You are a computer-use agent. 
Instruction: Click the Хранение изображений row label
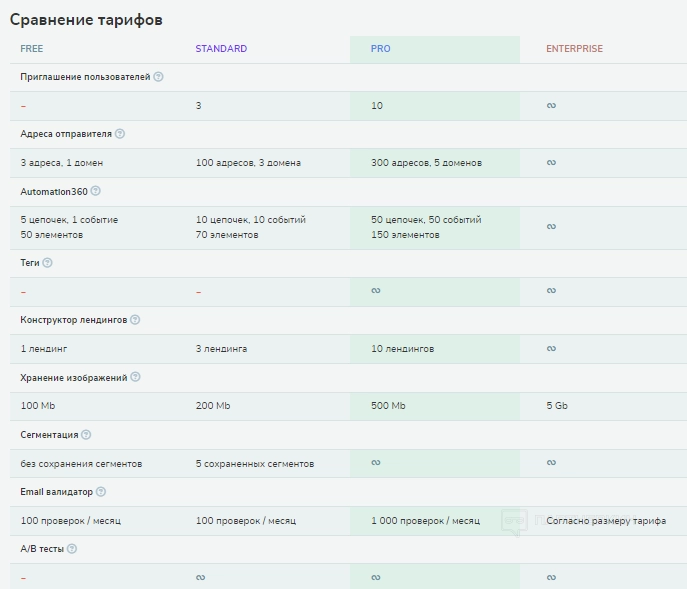pyautogui.click(x=74, y=377)
